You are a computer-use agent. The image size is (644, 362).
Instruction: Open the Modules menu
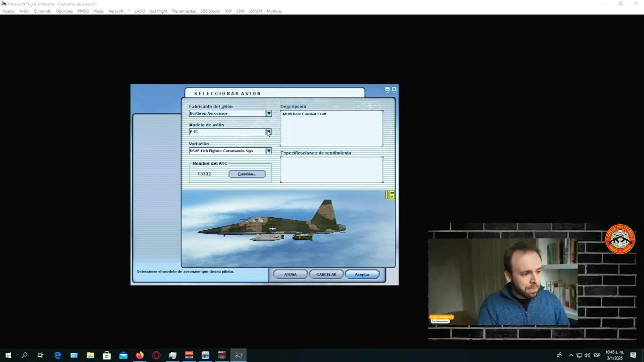(274, 11)
